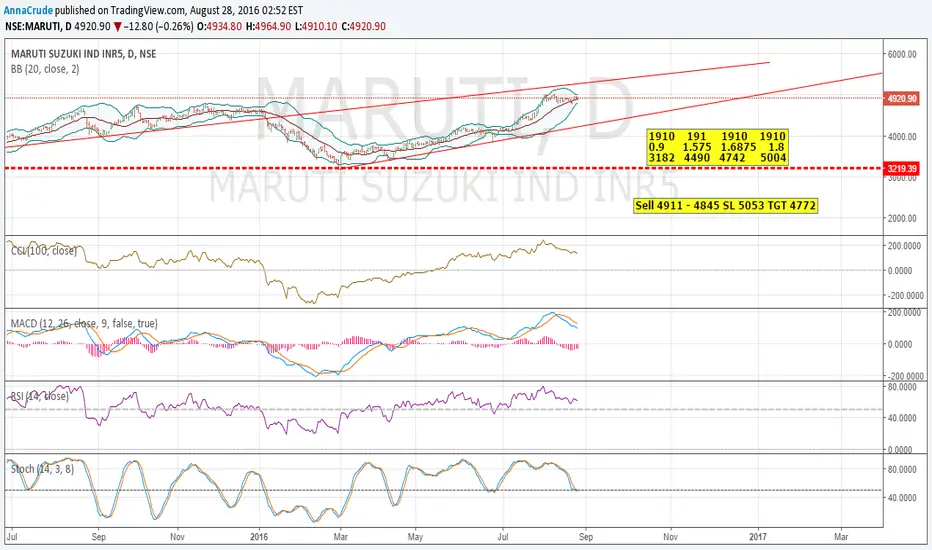Click the red dashed 3219.39 horizontal line
932x550 pixels.
tap(444, 168)
